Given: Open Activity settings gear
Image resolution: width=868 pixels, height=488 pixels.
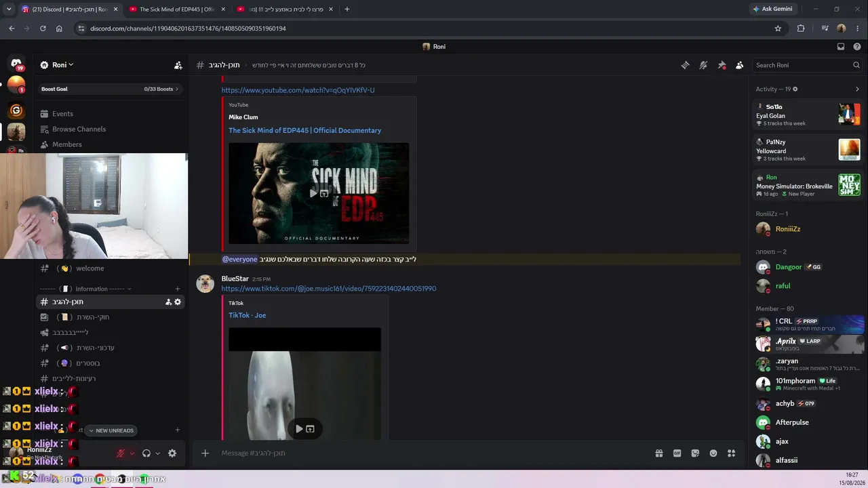Looking at the screenshot, I should tap(795, 89).
